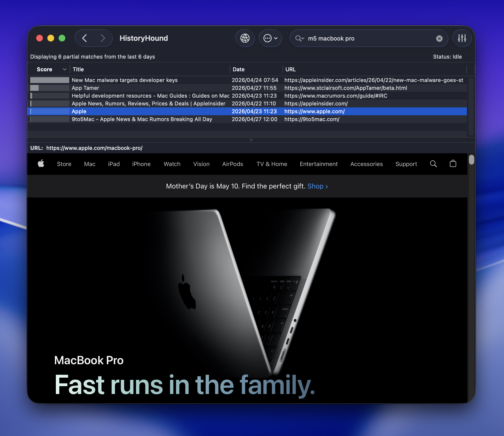This screenshot has width=504, height=436.
Task: Click the MacBook Pro heading text
Action: coord(89,360)
